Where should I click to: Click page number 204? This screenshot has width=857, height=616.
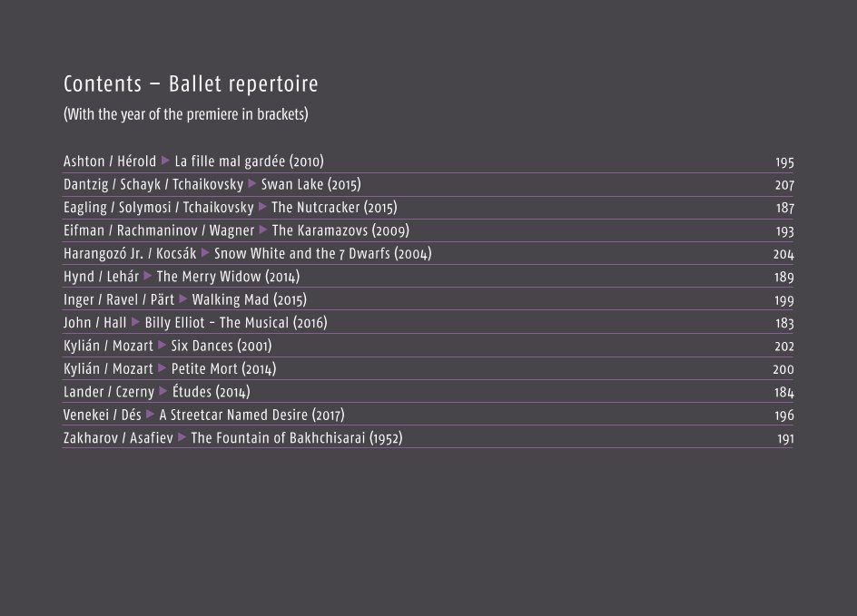(783, 254)
